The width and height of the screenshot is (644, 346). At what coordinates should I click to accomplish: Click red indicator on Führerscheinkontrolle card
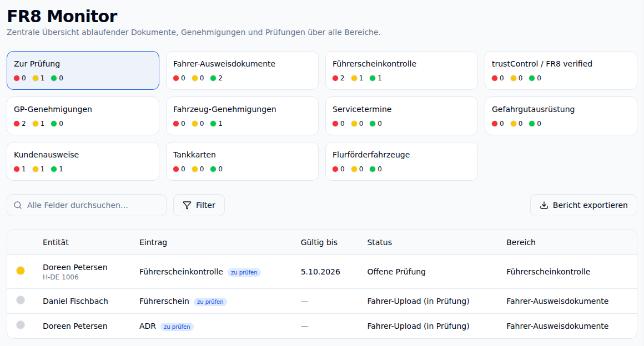point(335,78)
